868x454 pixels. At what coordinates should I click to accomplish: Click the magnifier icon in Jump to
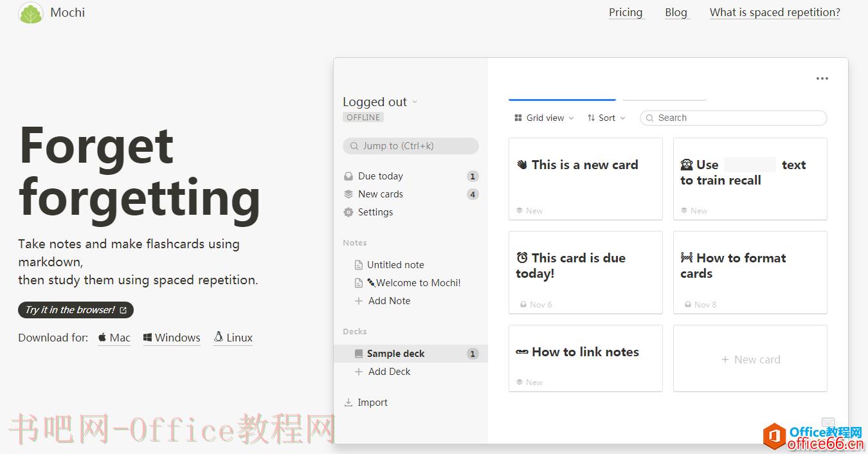pyautogui.click(x=354, y=146)
